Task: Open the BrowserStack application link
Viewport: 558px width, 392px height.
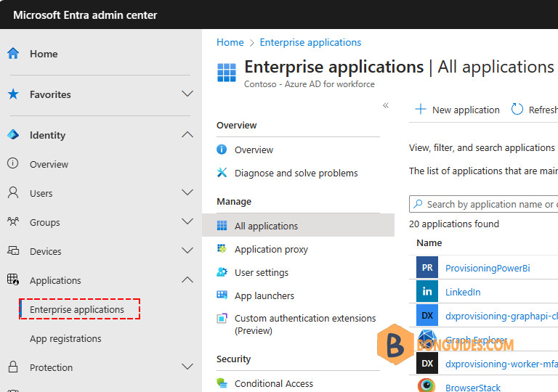Action: [473, 387]
